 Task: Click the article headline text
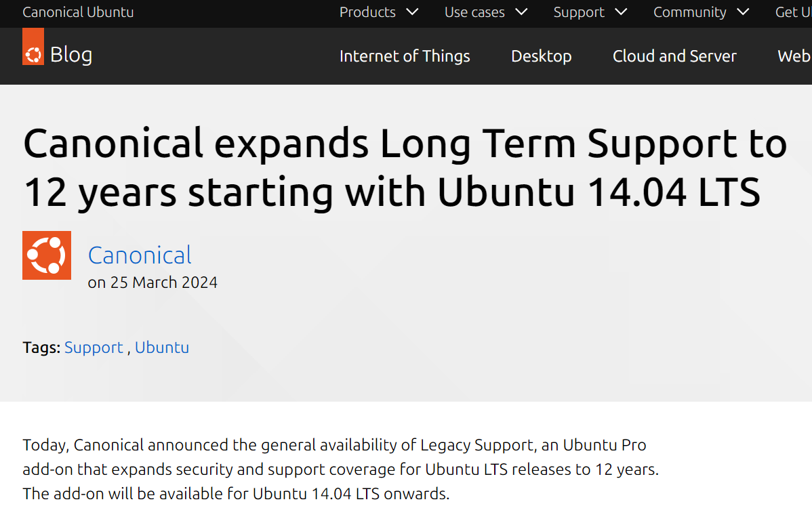(x=405, y=167)
